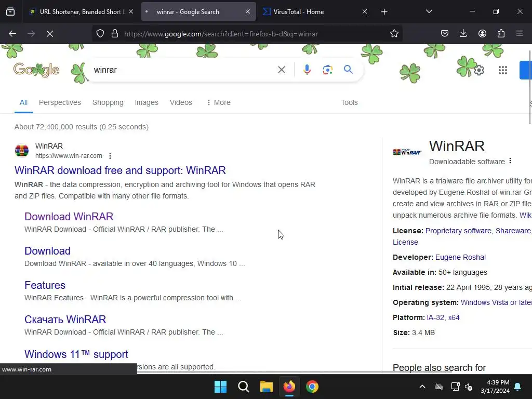The width and height of the screenshot is (532, 399).
Task: Select the Perspectives filter
Action: (60, 102)
